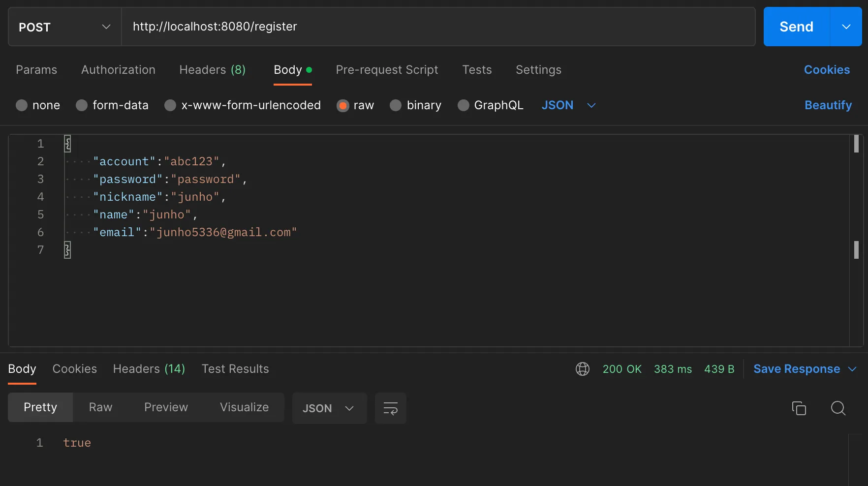Toggle line wrap icon in response toolbar
The image size is (868, 486).
390,408
